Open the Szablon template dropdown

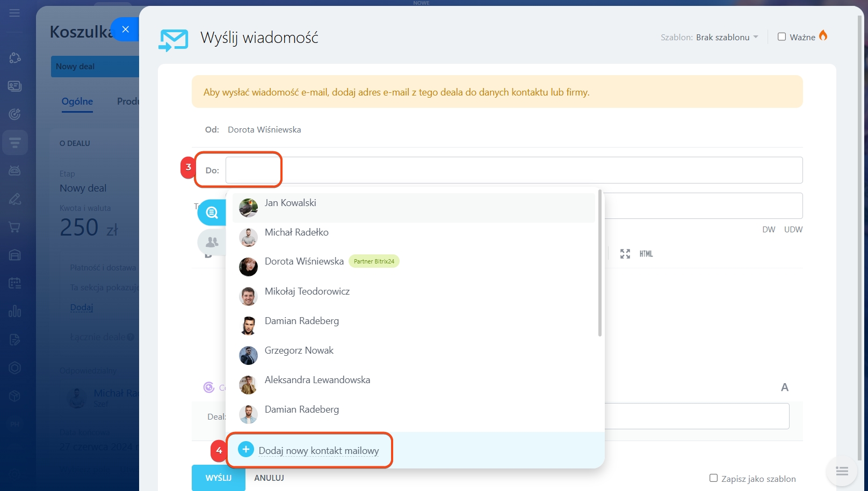pos(727,38)
